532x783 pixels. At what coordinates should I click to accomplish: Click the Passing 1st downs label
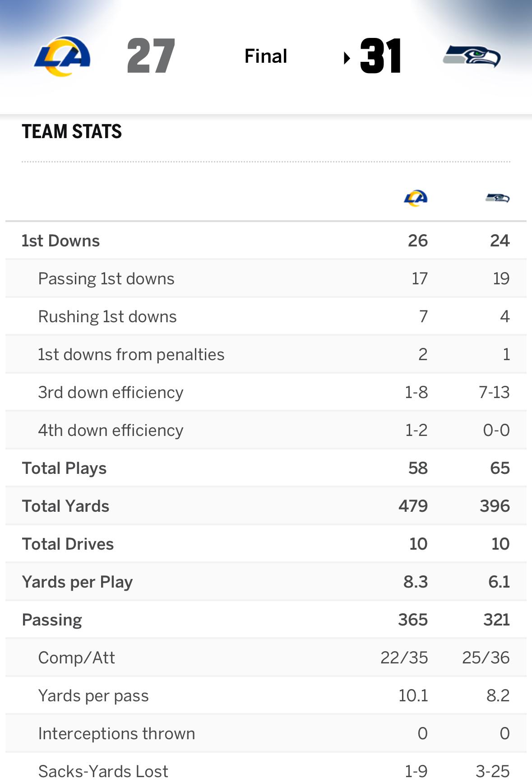pos(106,279)
